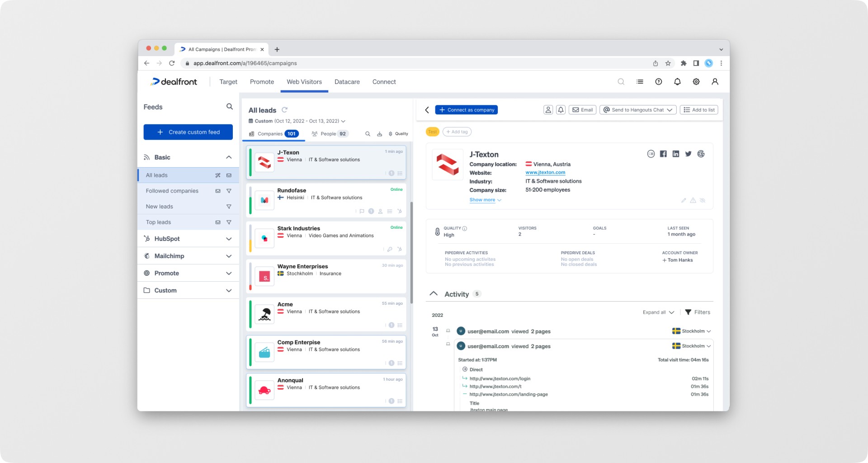Search feeds with the magnifier icon

[229, 107]
